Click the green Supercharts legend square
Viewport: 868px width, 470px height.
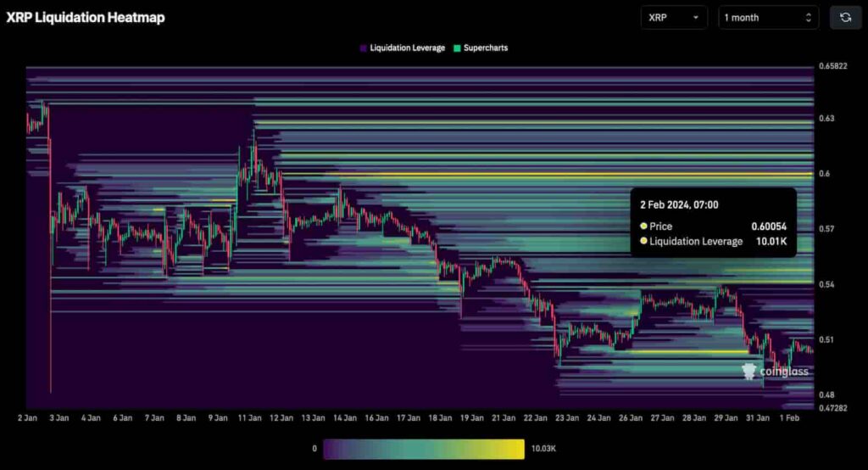tap(458, 48)
